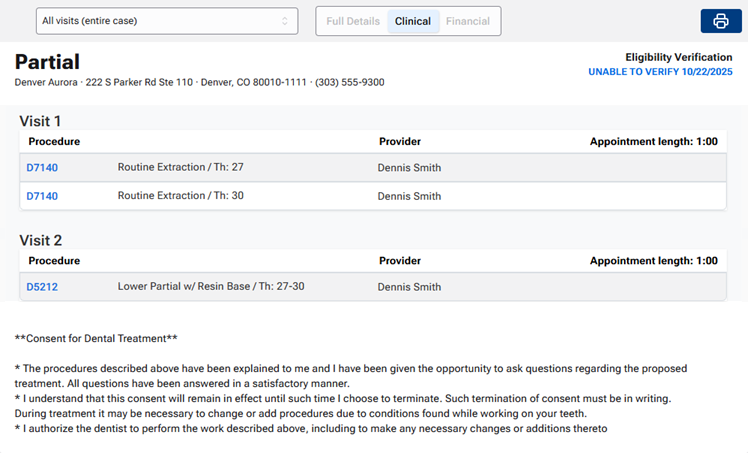Click procedure code D7140 for tooth 30
Image resolution: width=748 pixels, height=453 pixels.
[x=42, y=196]
